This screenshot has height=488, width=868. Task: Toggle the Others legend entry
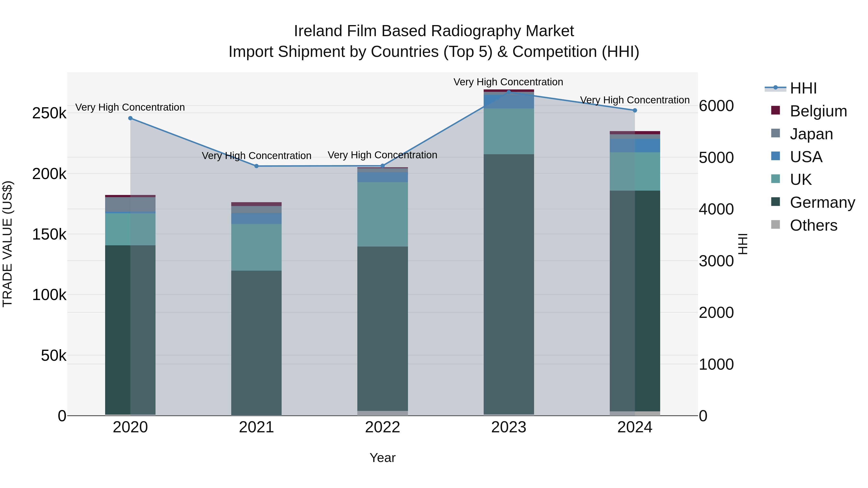click(x=804, y=225)
